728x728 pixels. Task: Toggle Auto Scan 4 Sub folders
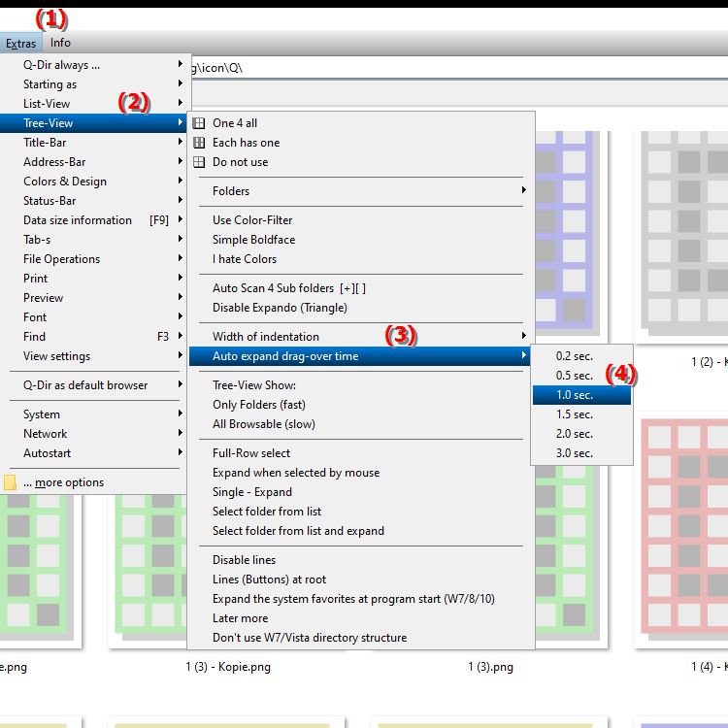361,288
